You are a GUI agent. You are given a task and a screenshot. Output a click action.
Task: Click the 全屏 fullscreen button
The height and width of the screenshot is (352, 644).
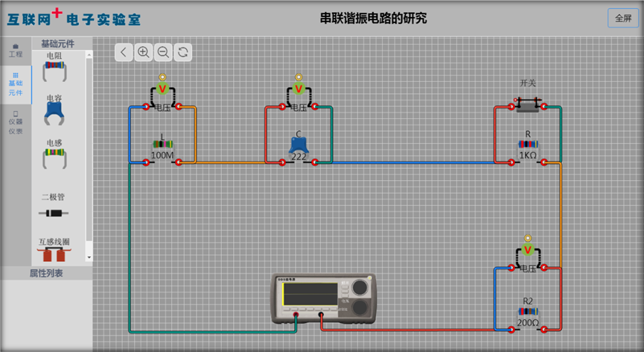coord(622,19)
